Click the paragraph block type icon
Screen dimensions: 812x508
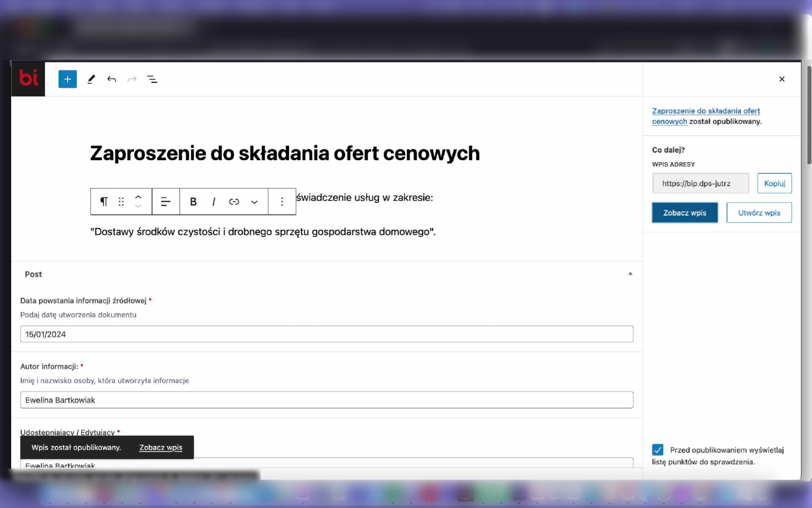click(104, 202)
